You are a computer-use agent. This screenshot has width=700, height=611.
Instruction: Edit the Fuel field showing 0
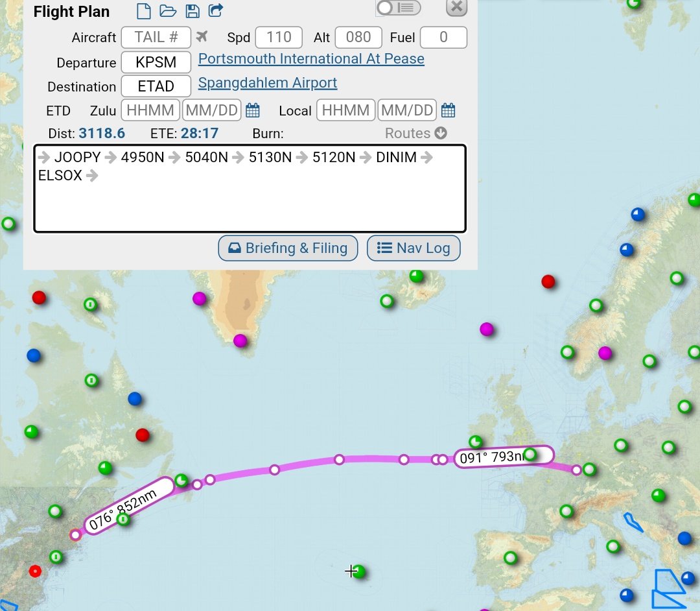(443, 37)
